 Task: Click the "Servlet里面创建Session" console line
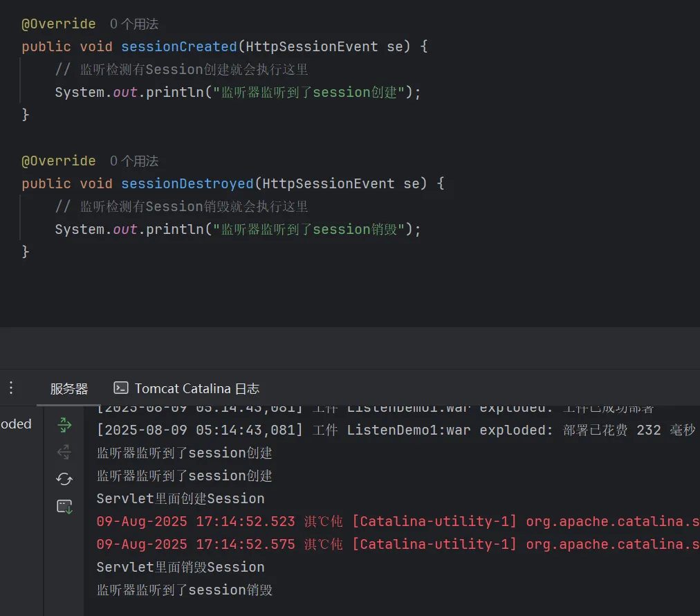tap(181, 499)
